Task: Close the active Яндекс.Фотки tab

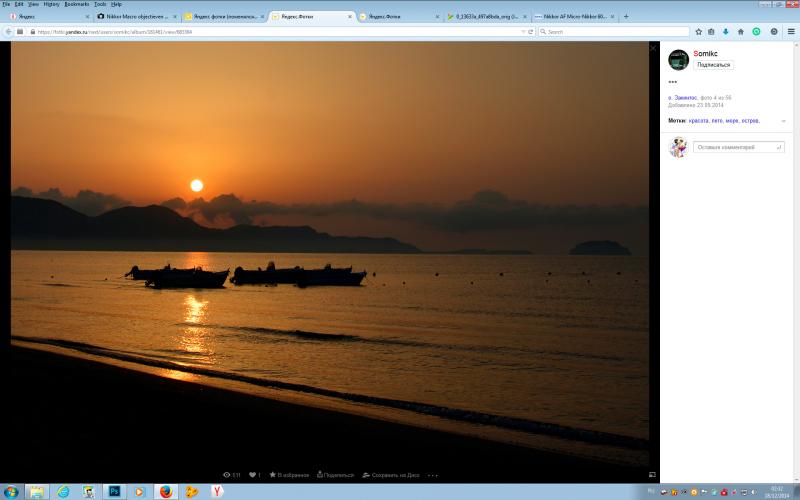Action: point(349,17)
